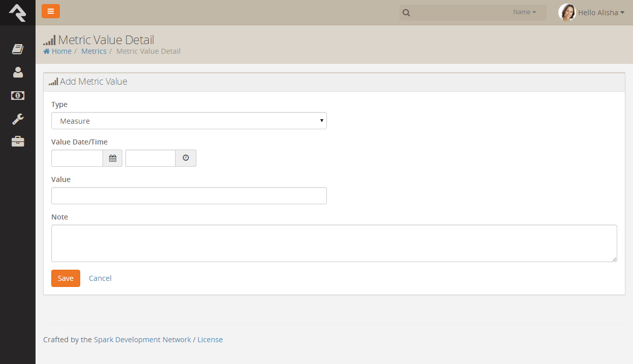Open the clock time picker
Image resolution: width=633 pixels, height=364 pixels.
pyautogui.click(x=186, y=158)
